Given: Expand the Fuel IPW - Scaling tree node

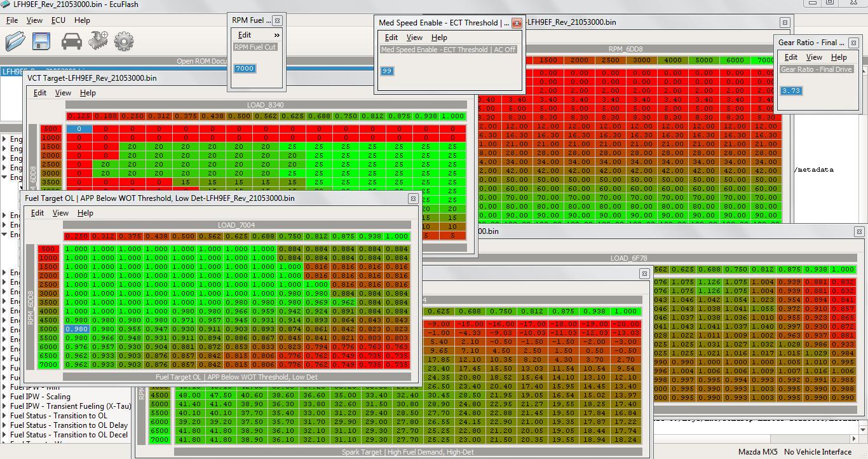Looking at the screenshot, I should pos(4,397).
